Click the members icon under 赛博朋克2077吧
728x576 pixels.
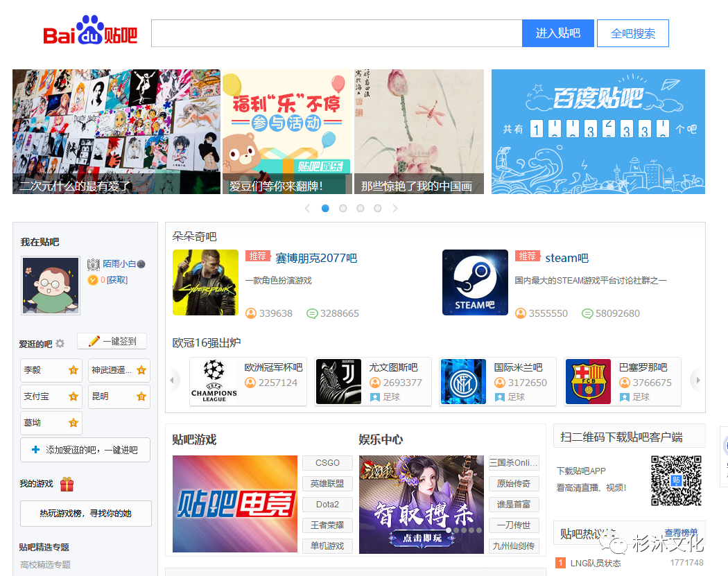coord(251,313)
